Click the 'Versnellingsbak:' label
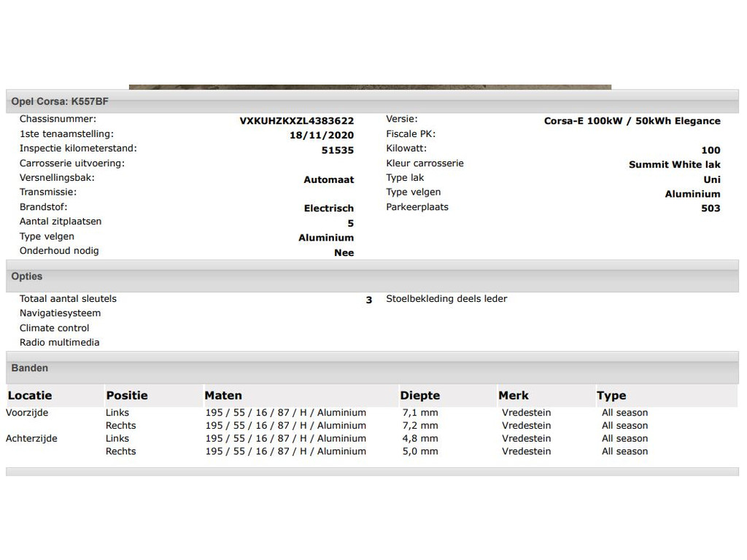 pos(57,178)
